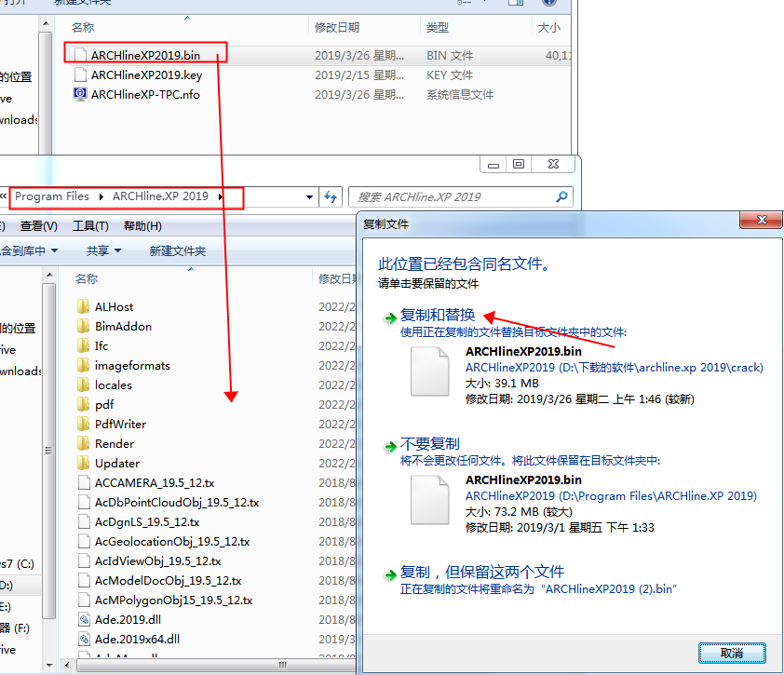The image size is (784, 675).
Task: Expand arrow after Program Files in breadcrumb
Action: [x=101, y=196]
